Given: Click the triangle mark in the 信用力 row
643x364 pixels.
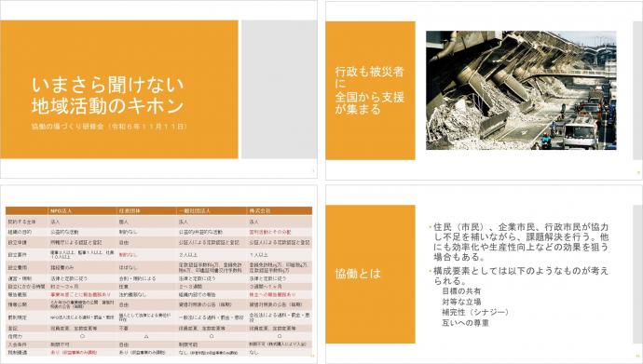Looking at the screenshot, I should pos(146,336).
